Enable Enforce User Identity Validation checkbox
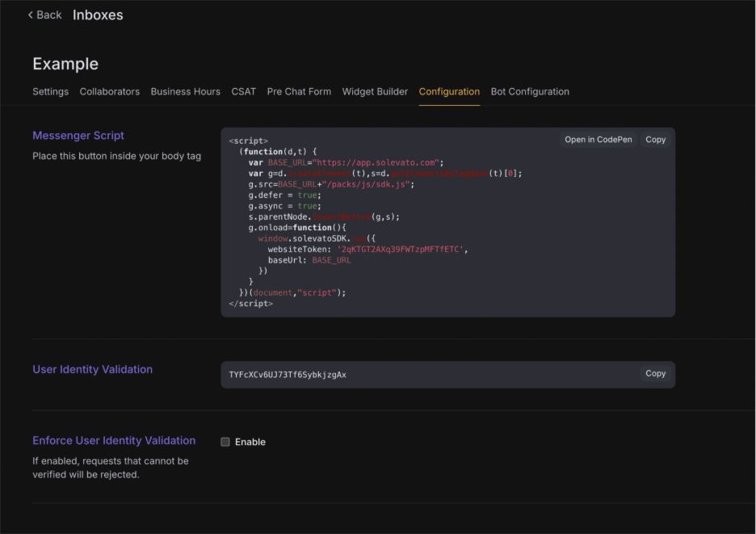 pyautogui.click(x=225, y=442)
